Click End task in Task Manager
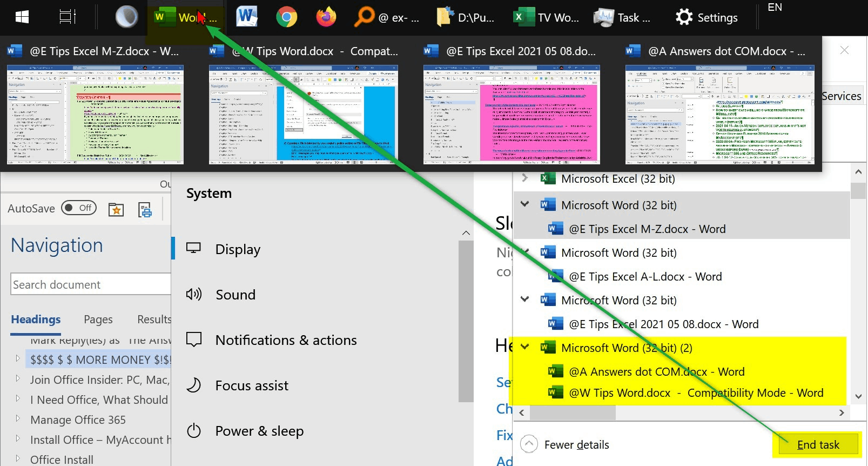The width and height of the screenshot is (868, 466). [x=818, y=444]
